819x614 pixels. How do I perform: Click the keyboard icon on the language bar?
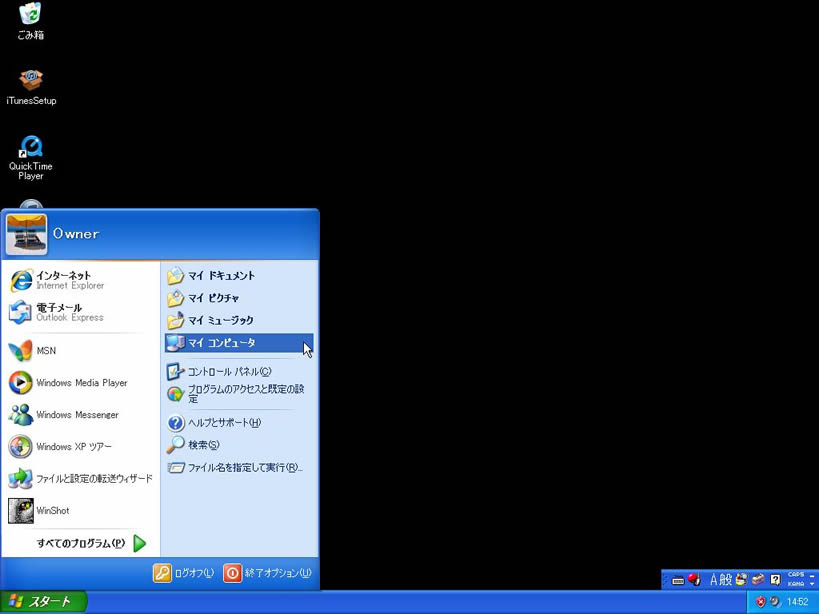click(x=678, y=580)
